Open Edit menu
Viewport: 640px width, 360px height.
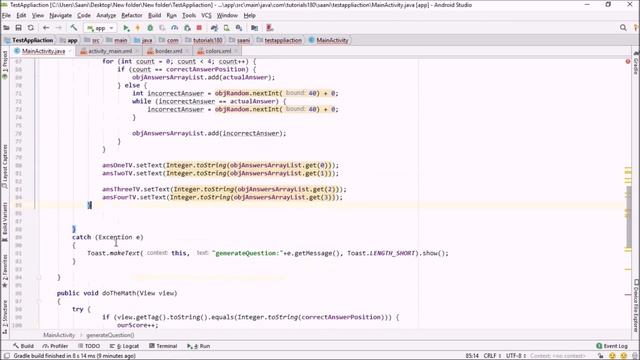[21, 16]
